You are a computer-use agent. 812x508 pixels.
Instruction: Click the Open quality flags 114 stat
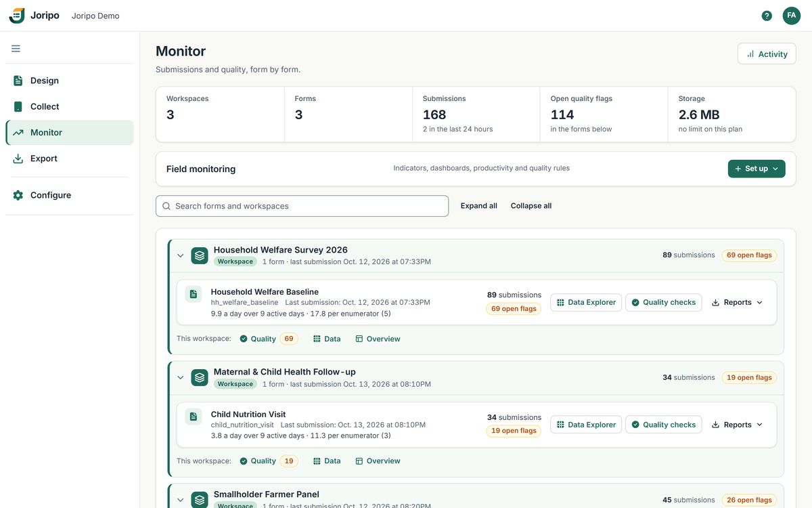pos(604,114)
